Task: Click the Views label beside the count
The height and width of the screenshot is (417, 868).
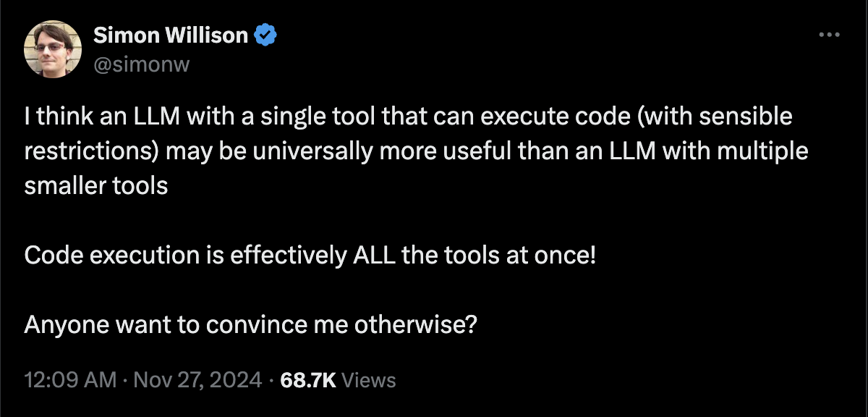Action: click(368, 380)
